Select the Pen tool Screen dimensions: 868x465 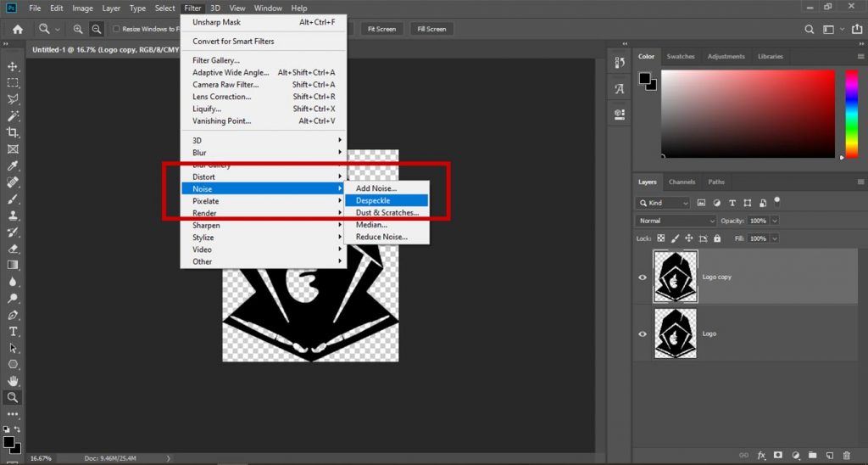[x=13, y=315]
